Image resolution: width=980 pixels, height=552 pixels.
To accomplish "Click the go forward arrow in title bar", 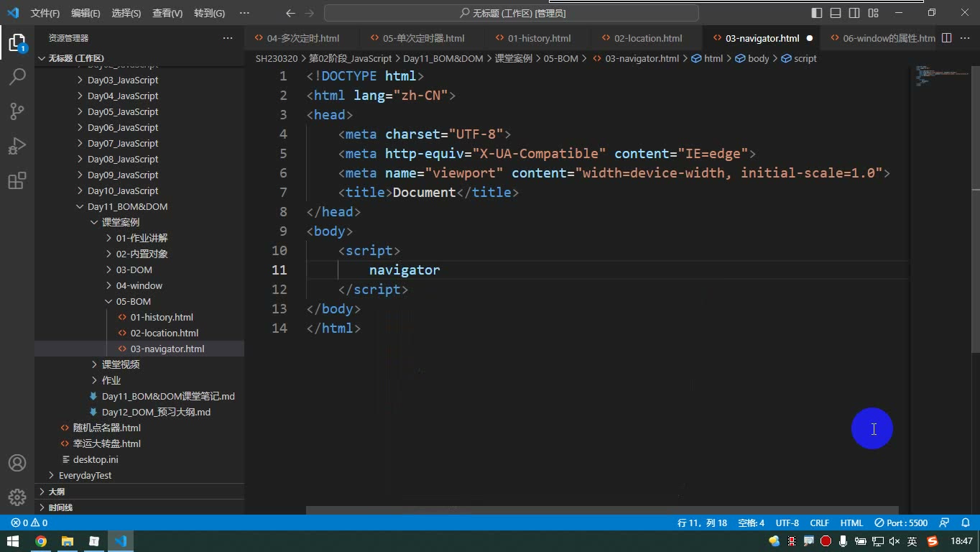I will [310, 13].
